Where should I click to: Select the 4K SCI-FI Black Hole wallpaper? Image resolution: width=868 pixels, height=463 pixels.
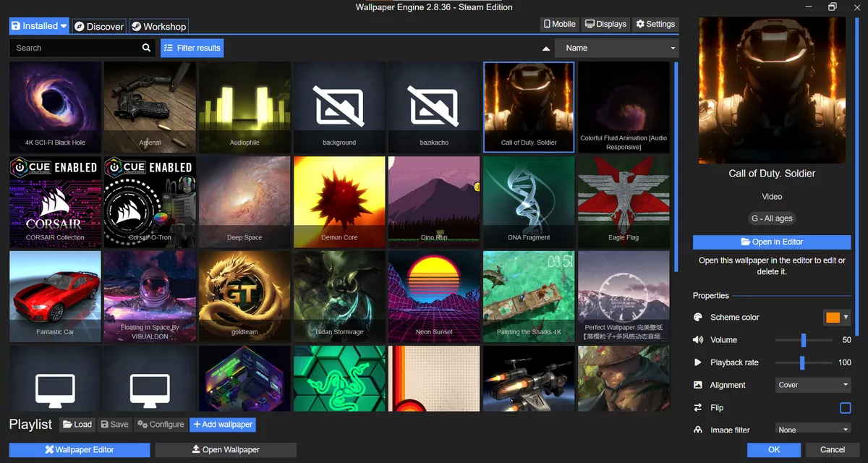55,107
